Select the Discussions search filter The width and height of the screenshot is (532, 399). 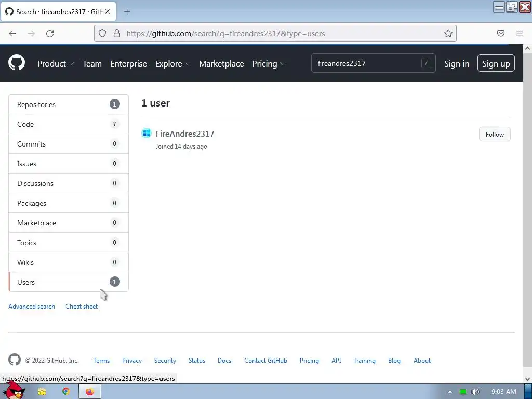coord(69,183)
